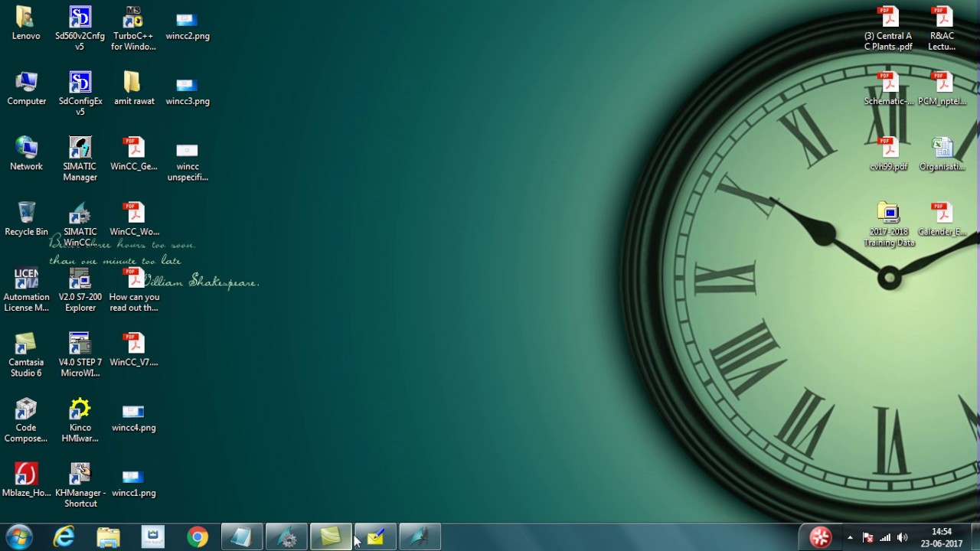Open the volume speaker control
980x551 pixels.
point(903,537)
